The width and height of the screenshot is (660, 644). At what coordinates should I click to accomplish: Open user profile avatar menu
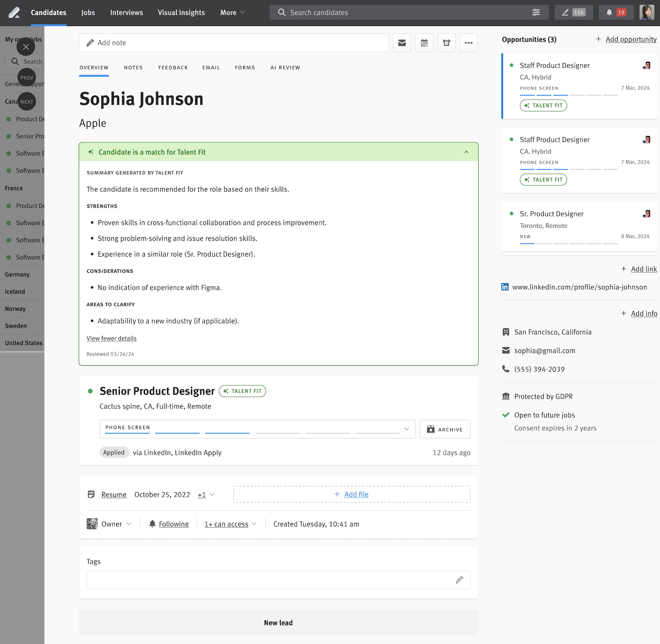point(647,12)
